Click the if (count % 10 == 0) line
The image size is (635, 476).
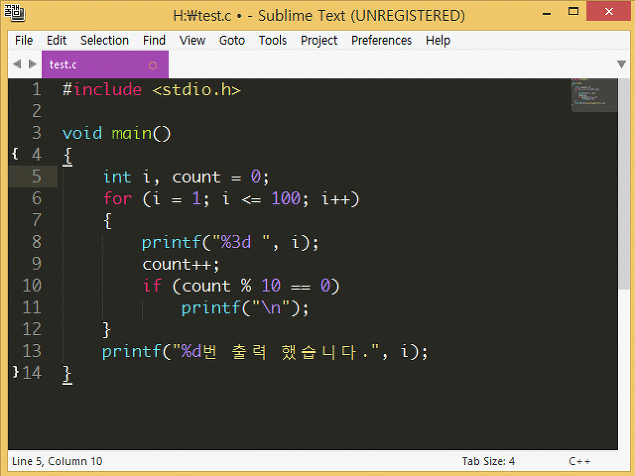tap(241, 286)
